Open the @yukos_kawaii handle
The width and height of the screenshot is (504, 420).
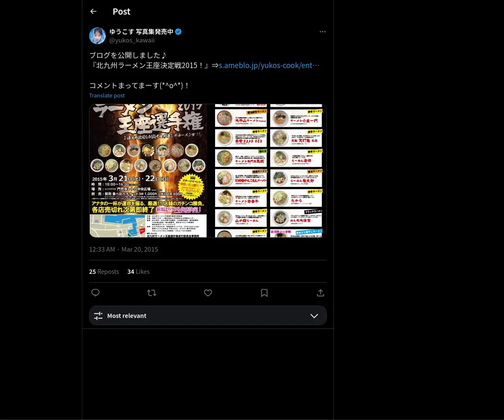[x=132, y=40]
